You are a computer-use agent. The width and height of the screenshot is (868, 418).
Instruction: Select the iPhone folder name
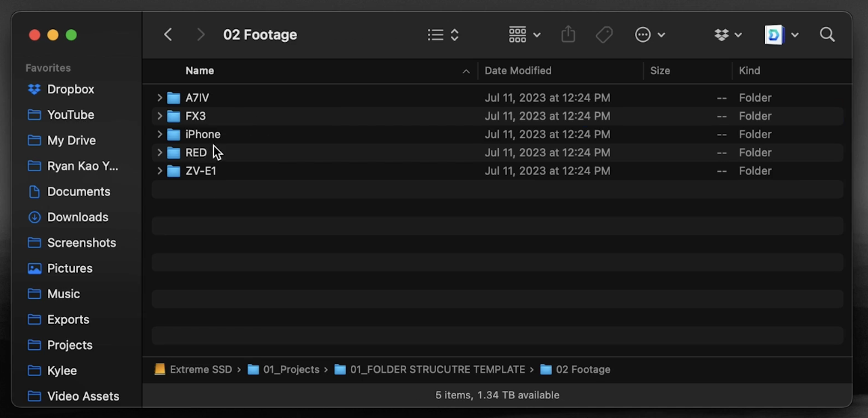203,135
